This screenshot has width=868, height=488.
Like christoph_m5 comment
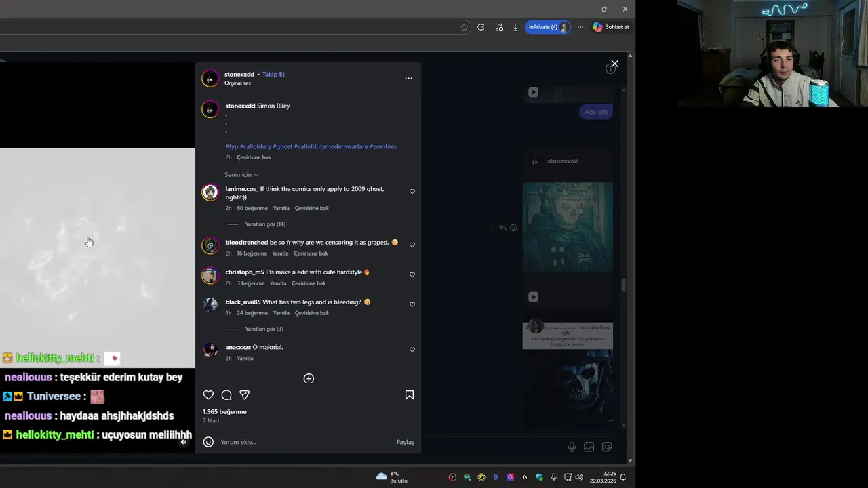pyautogui.click(x=412, y=274)
